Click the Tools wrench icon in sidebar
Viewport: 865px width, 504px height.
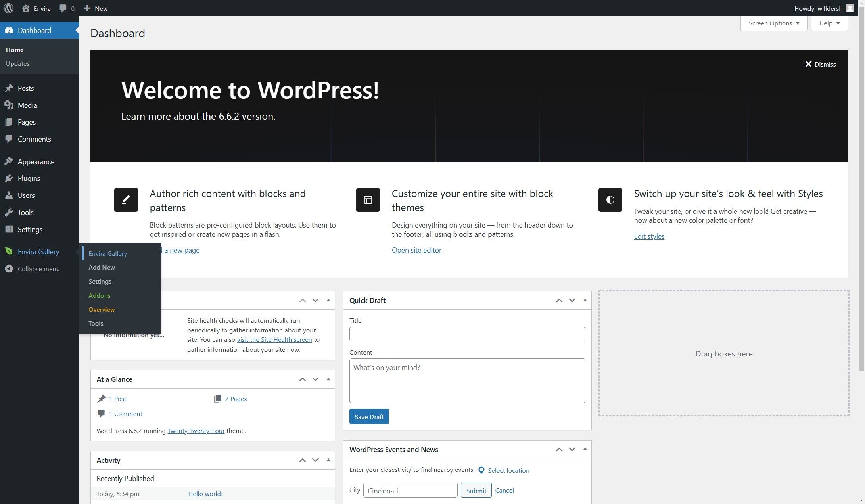[9, 213]
